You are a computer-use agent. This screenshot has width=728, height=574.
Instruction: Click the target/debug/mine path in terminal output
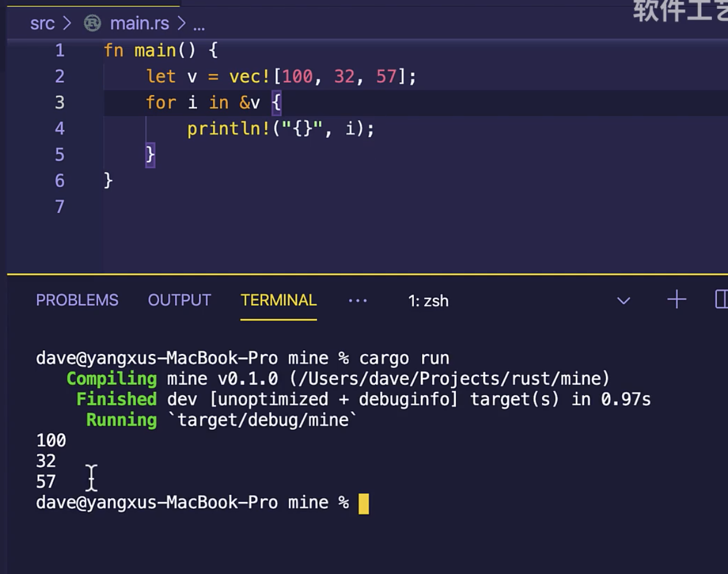pyautogui.click(x=267, y=420)
